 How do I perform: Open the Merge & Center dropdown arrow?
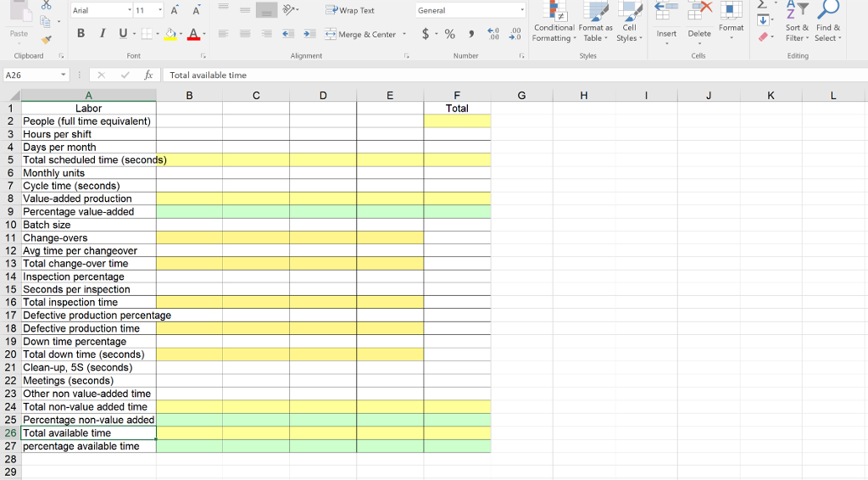click(404, 34)
